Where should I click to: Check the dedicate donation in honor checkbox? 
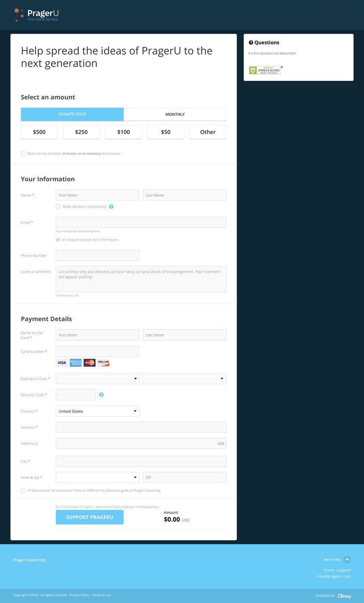click(23, 153)
